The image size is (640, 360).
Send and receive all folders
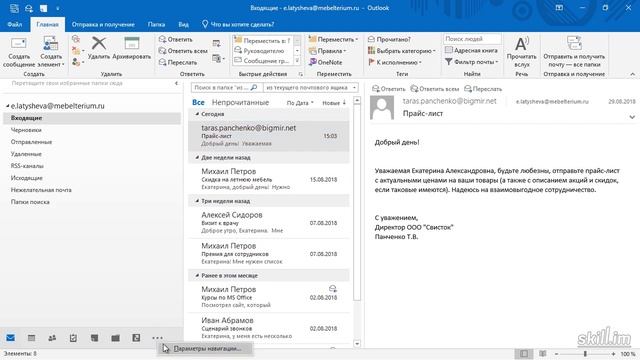click(574, 52)
